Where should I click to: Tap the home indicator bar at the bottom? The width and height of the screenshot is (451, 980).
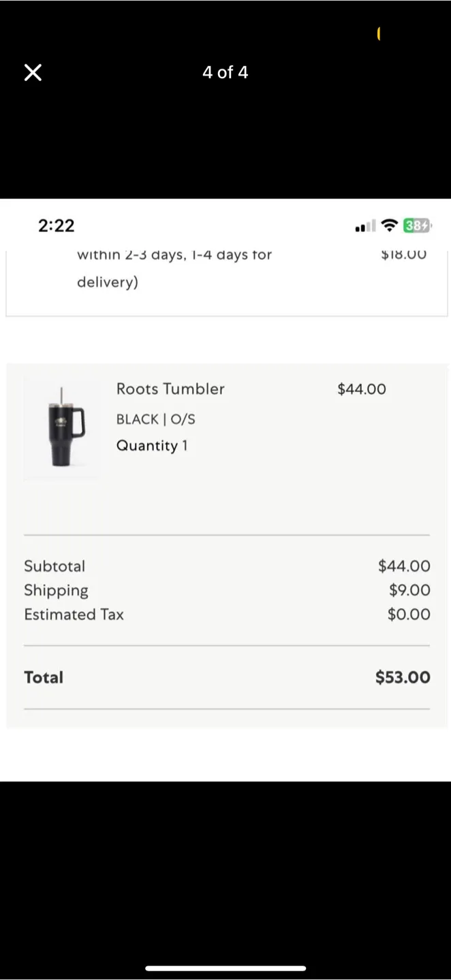pyautogui.click(x=226, y=967)
